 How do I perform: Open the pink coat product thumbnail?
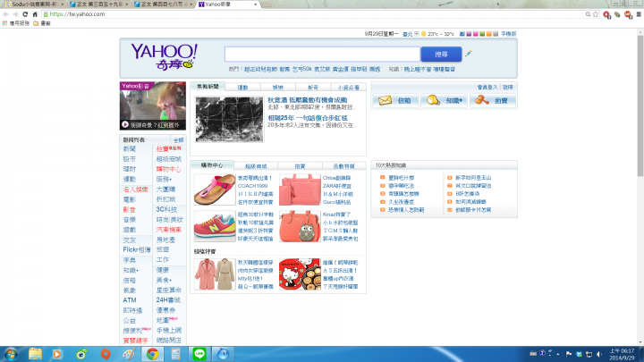coord(215,274)
